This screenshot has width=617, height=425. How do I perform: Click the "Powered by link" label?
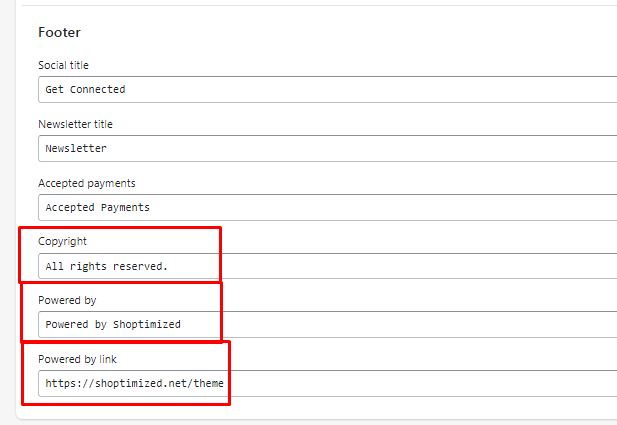(x=78, y=359)
